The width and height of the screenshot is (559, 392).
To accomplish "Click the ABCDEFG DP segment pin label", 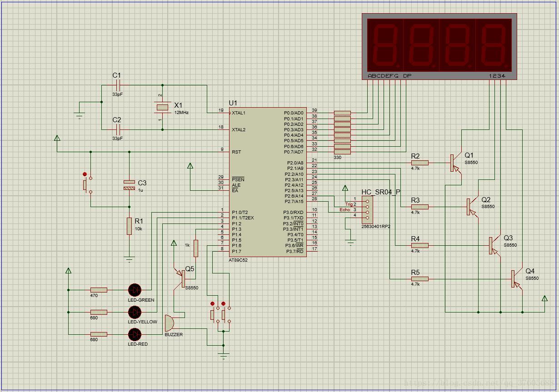I will 389,76.
